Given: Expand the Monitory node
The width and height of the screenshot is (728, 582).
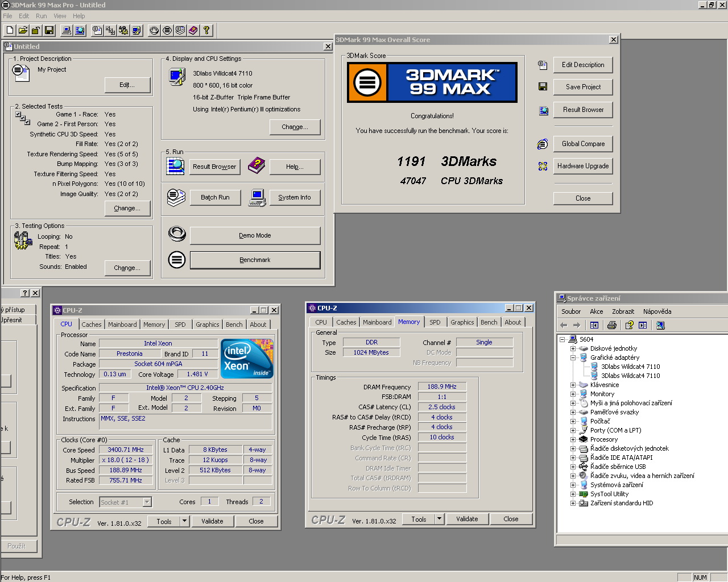Looking at the screenshot, I should (x=573, y=394).
